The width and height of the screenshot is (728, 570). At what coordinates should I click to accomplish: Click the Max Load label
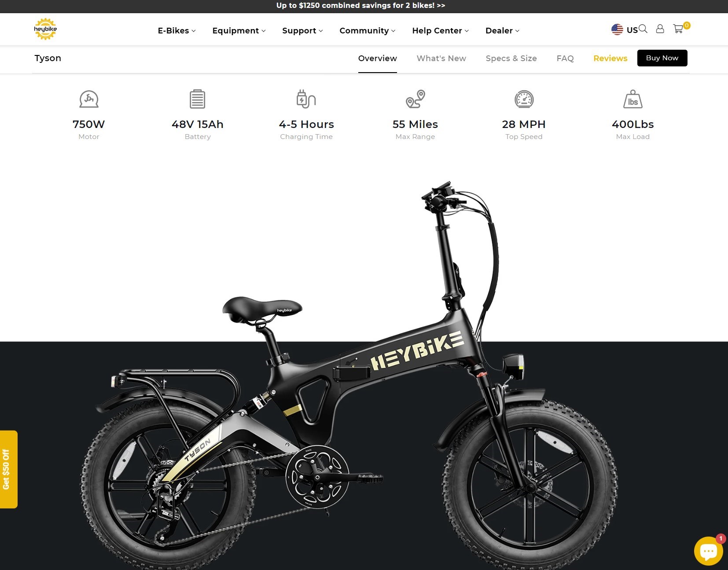click(633, 137)
